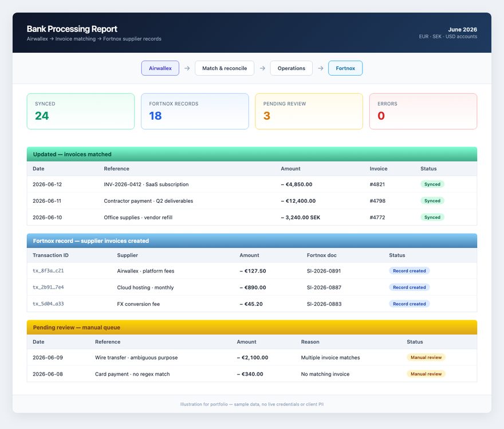Select 'INV-2026-0412 · SaaS subscription' reference
Screen dimensions: 504x429
146,184
